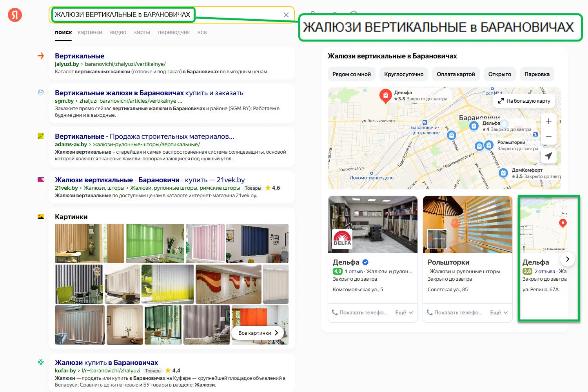Apply the «Открыто» filter
The image size is (588, 392).
pyautogui.click(x=500, y=74)
